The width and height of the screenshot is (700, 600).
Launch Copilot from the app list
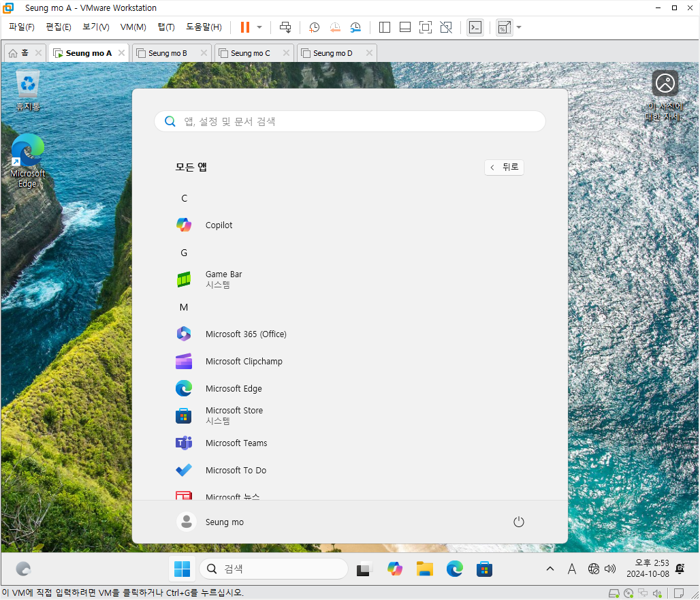[350, 225]
